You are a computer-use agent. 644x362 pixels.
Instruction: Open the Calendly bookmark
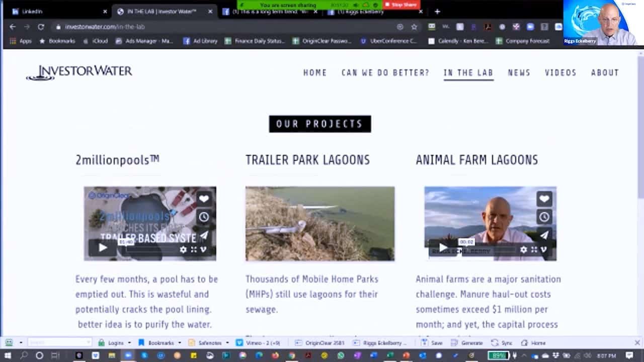457,41
